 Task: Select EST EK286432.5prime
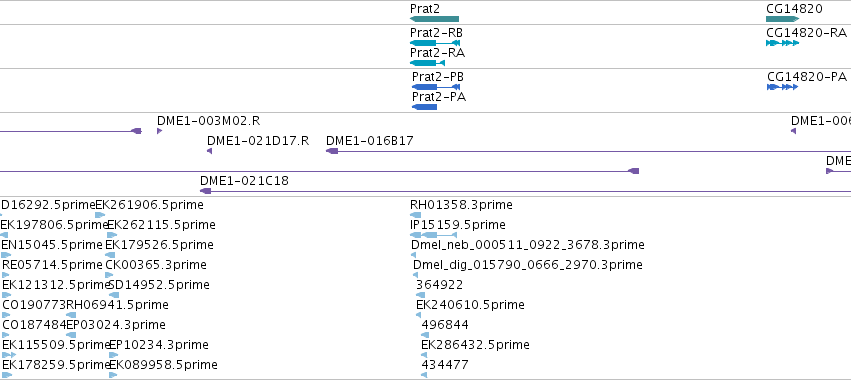424,355
